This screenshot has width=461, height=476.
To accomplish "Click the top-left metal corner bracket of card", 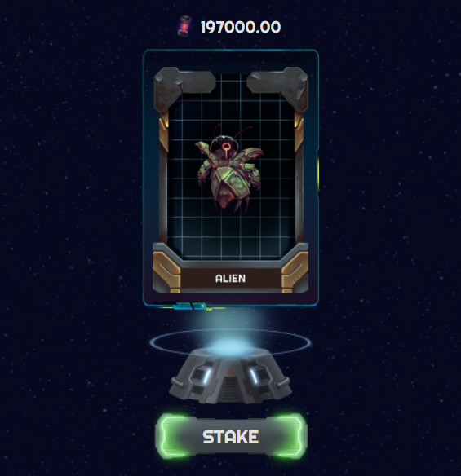I will coord(182,85).
